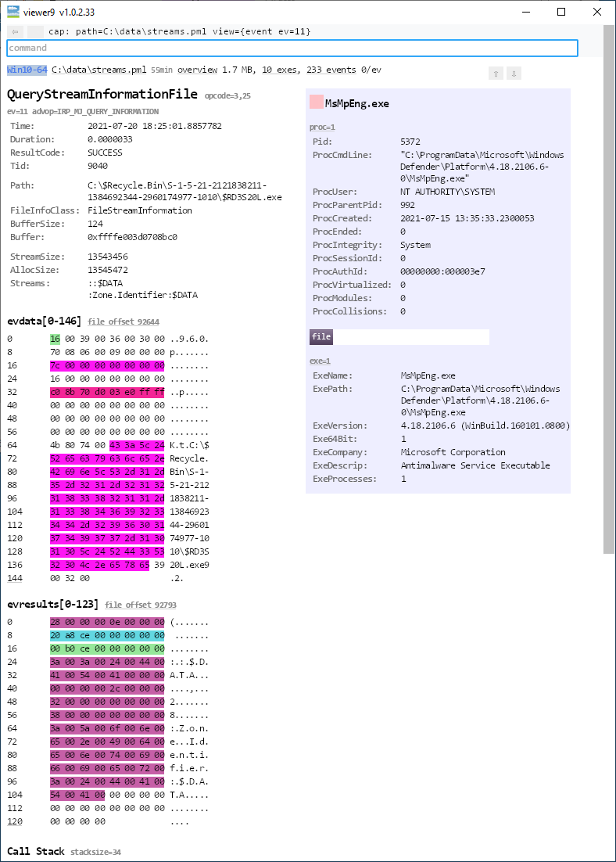616x862 pixels.
Task: Click the vertical scrollbar thumb
Action: pyautogui.click(x=609, y=289)
